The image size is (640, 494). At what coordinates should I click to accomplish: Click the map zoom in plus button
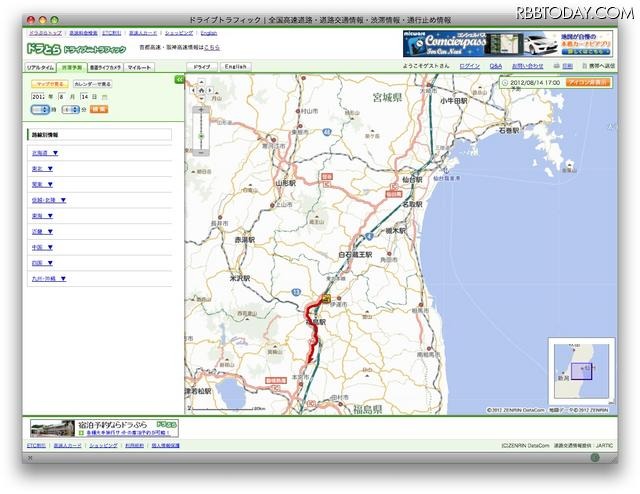pyautogui.click(x=201, y=109)
